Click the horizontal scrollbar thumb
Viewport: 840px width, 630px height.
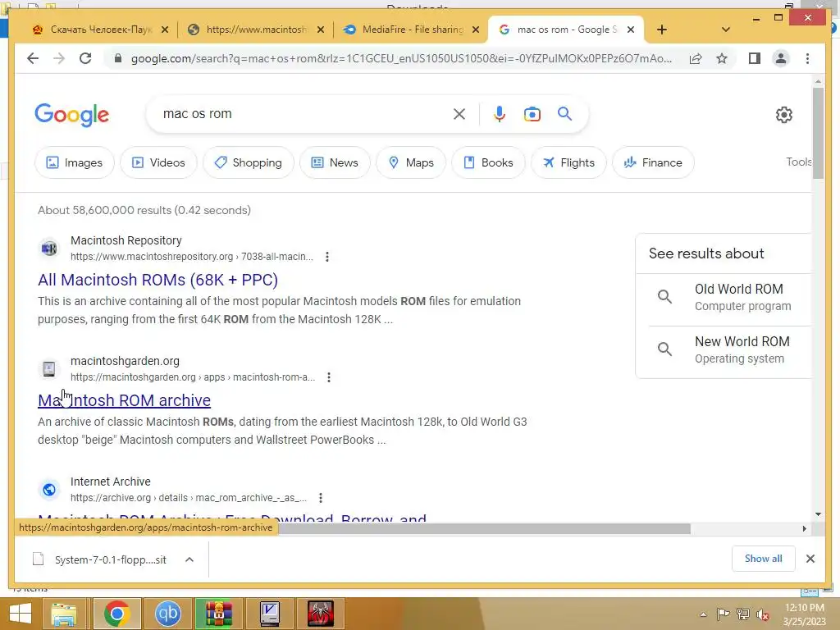pyautogui.click(x=484, y=529)
